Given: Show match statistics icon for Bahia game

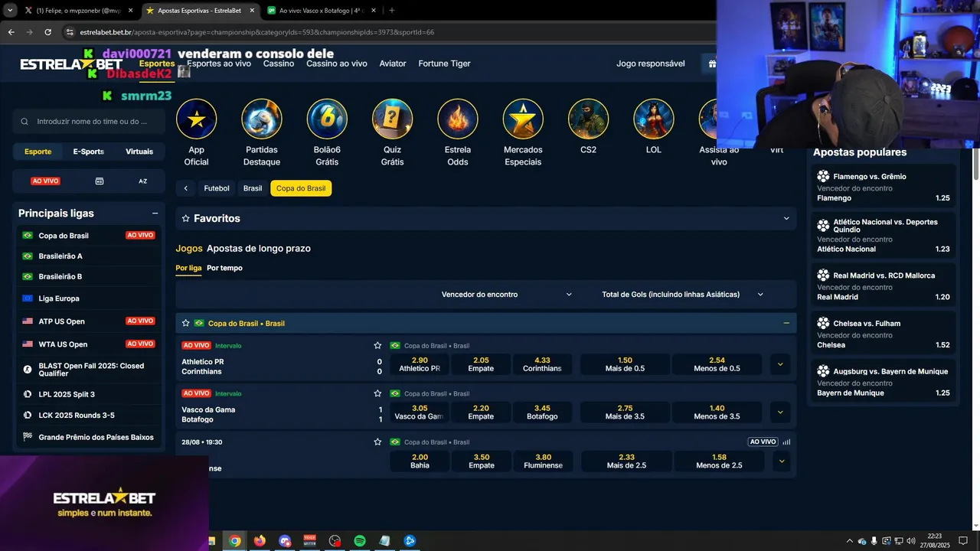Looking at the screenshot, I should click(x=786, y=442).
